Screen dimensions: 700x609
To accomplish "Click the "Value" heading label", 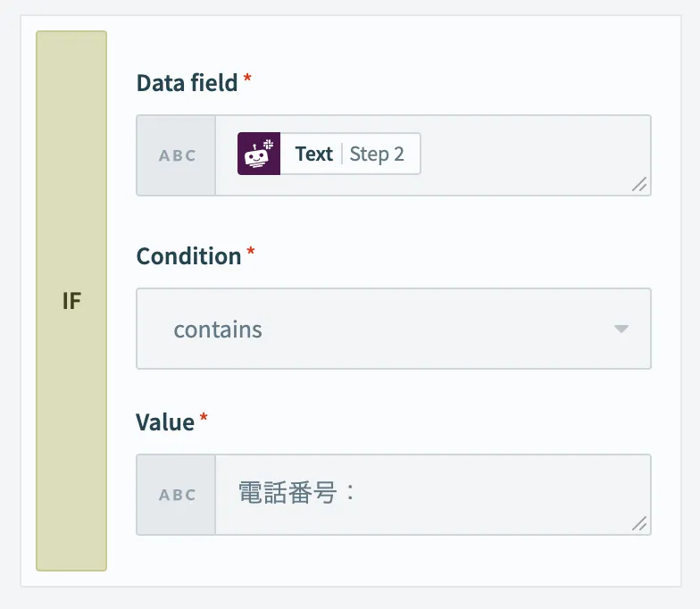I will (x=165, y=421).
